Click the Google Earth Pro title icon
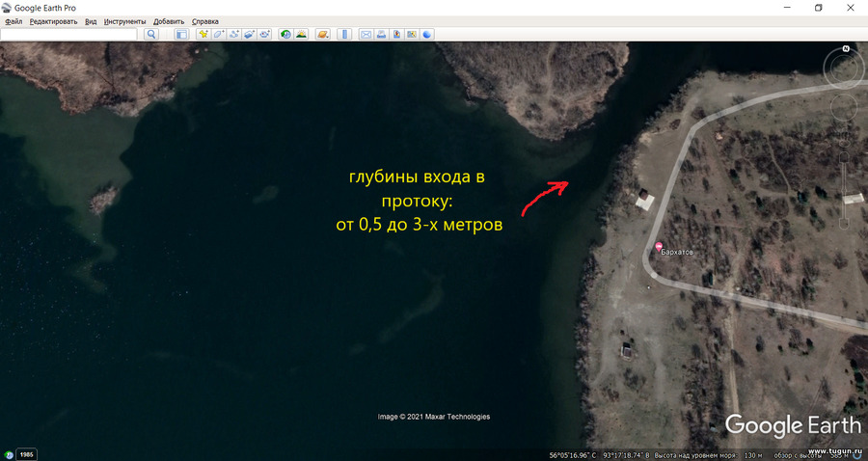The image size is (868, 461). (x=6, y=8)
